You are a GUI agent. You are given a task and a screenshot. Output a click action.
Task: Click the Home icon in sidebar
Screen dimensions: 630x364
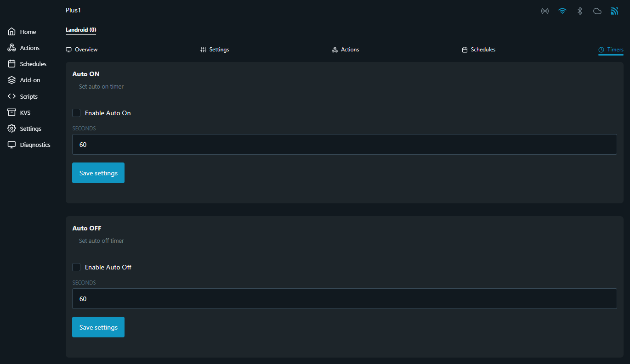(12, 32)
